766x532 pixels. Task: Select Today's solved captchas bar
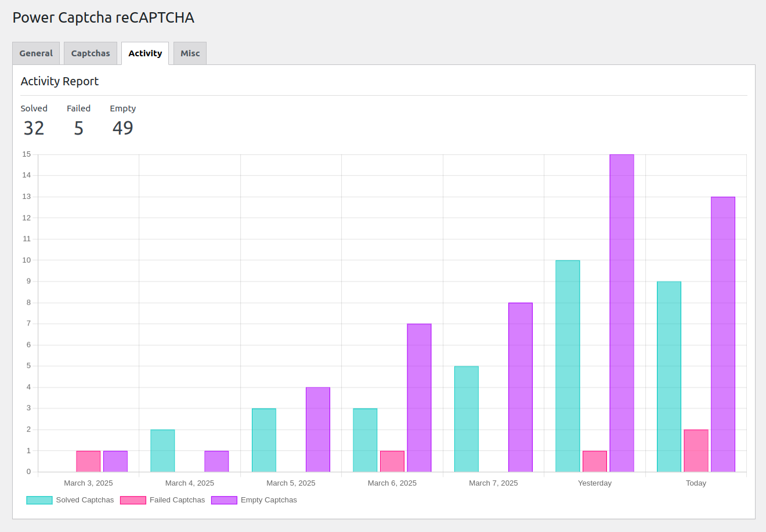669,377
